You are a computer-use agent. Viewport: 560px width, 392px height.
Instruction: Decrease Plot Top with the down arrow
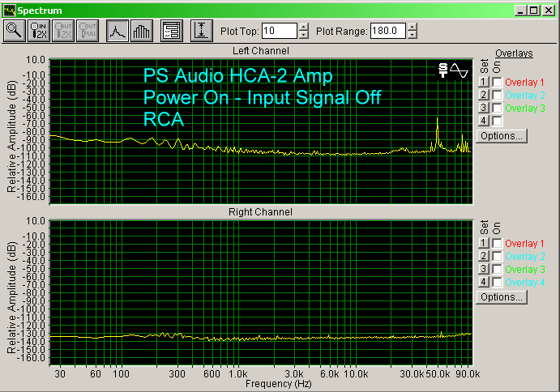pos(304,35)
